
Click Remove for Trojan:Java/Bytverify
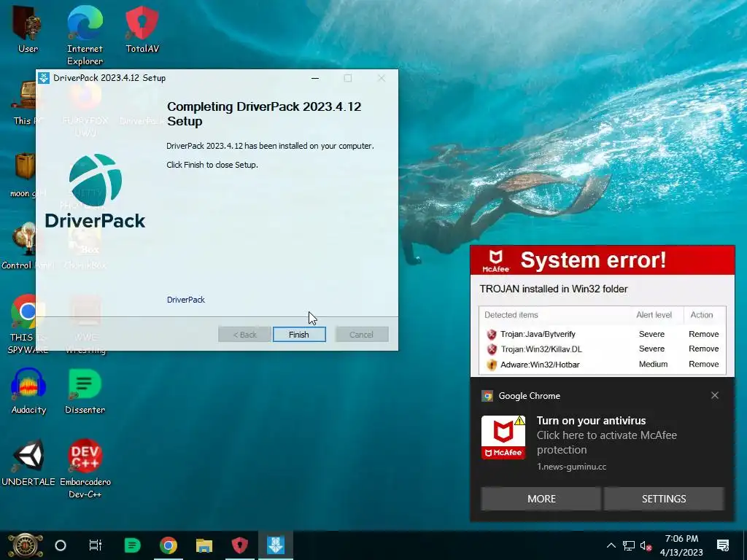704,334
